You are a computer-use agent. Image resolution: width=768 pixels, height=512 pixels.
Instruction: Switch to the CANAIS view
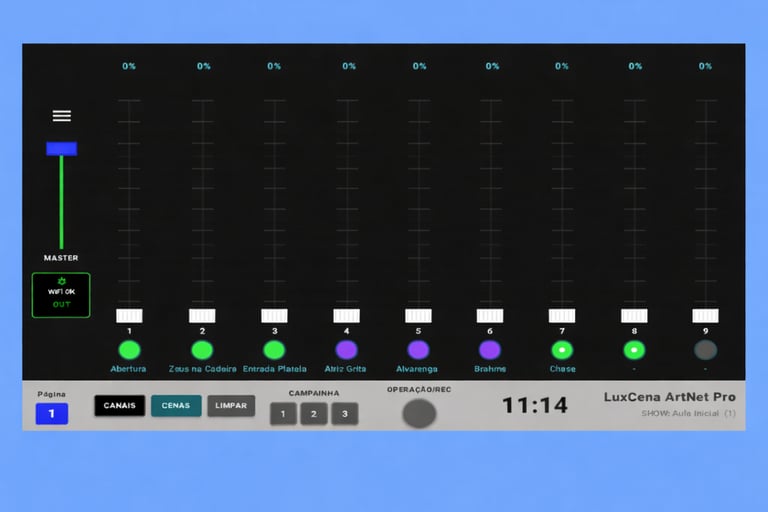coord(120,406)
